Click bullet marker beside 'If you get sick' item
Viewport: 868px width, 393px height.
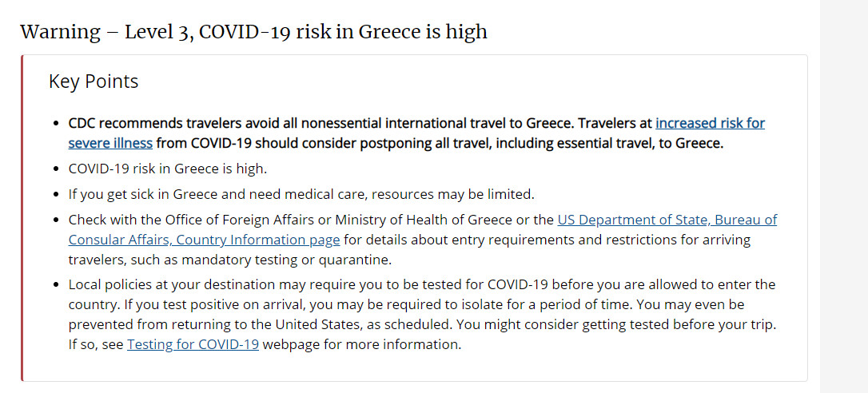[56, 195]
